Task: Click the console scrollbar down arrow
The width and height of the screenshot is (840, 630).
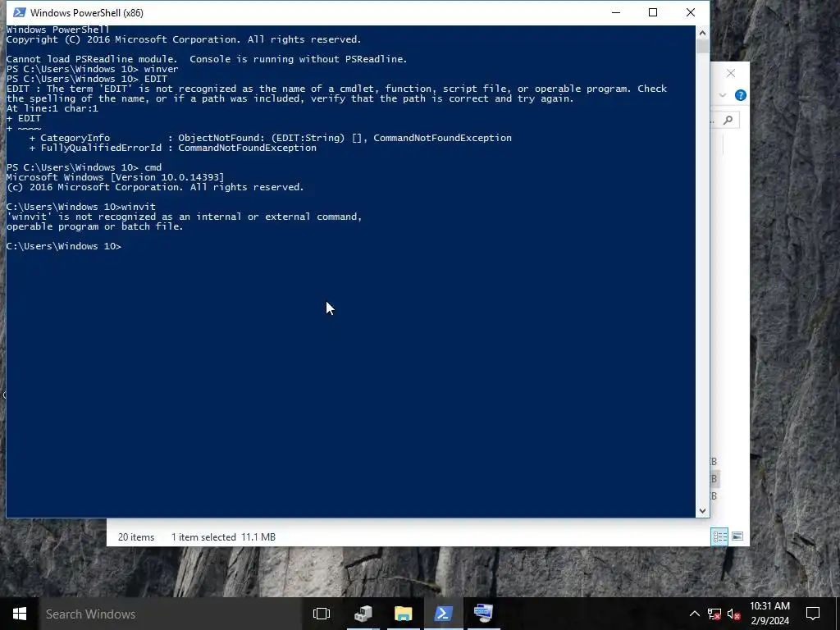Action: click(x=702, y=511)
